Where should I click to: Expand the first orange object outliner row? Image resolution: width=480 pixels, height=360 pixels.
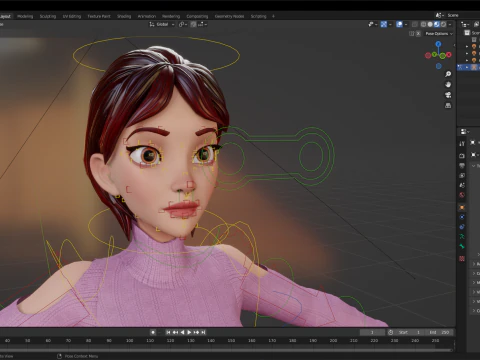(x=467, y=47)
